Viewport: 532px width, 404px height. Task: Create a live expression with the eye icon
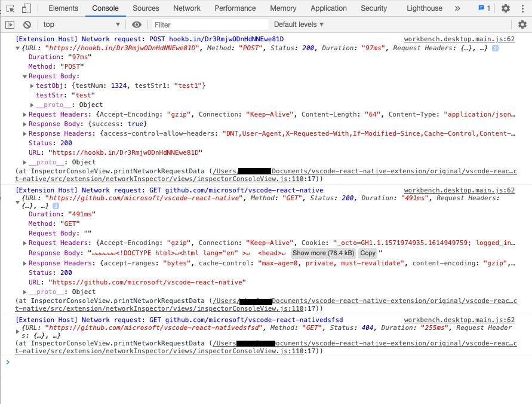pos(136,25)
